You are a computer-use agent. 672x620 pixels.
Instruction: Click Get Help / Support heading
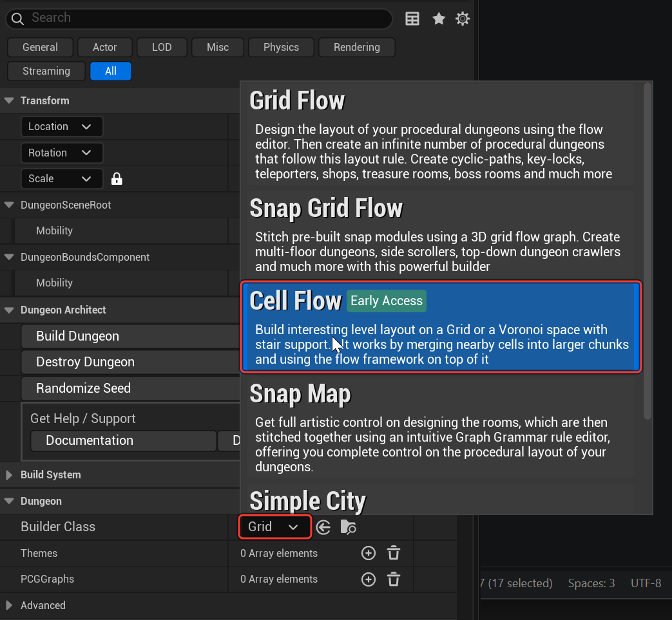(82, 418)
